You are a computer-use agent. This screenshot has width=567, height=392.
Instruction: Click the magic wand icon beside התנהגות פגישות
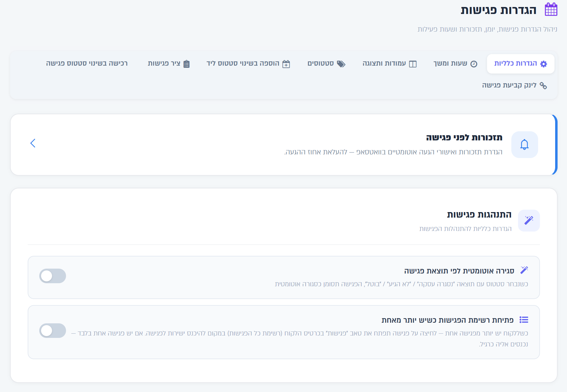point(529,220)
